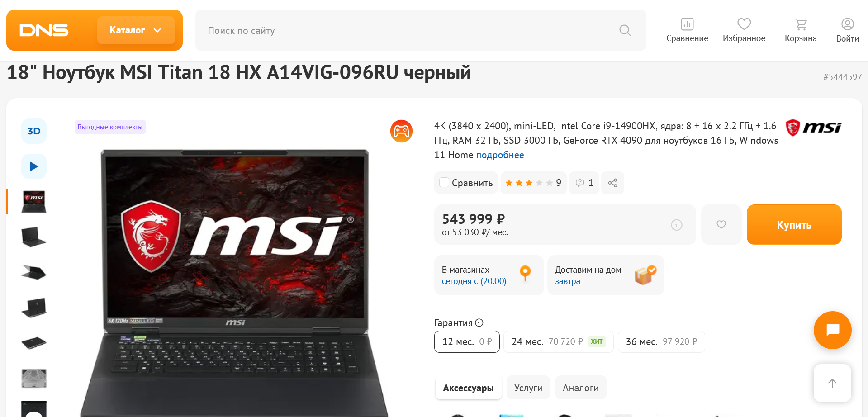
Task: Switch to the Услуги tab
Action: (x=528, y=388)
